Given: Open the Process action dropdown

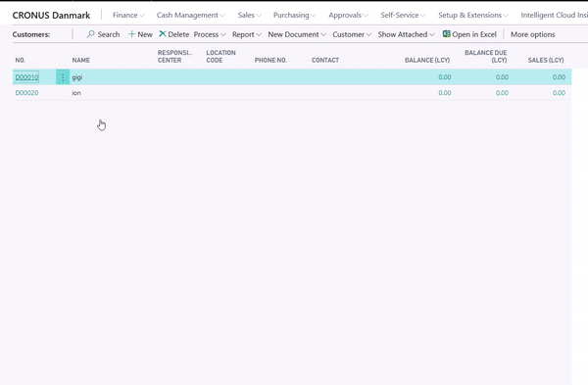Looking at the screenshot, I should click(210, 34).
